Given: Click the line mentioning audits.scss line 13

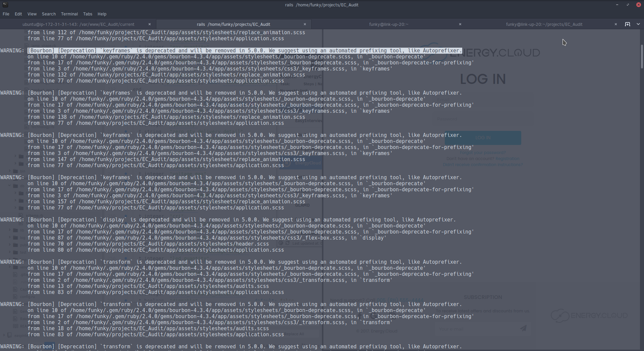Looking at the screenshot, I should click(148, 286).
